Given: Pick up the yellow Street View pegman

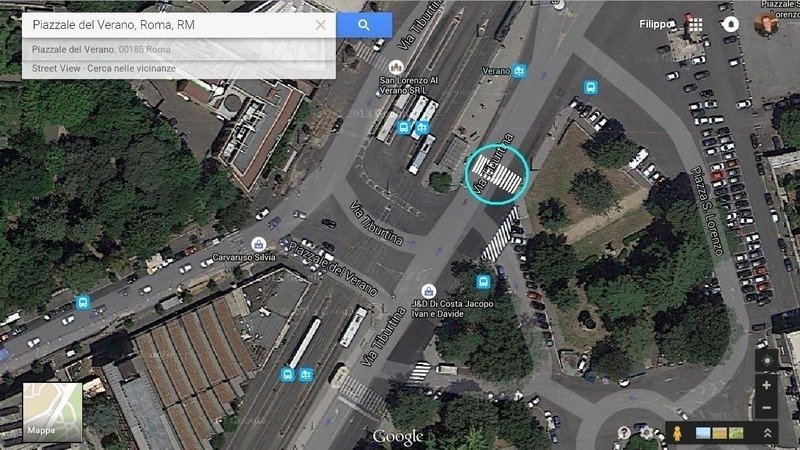Looking at the screenshot, I should click(677, 433).
